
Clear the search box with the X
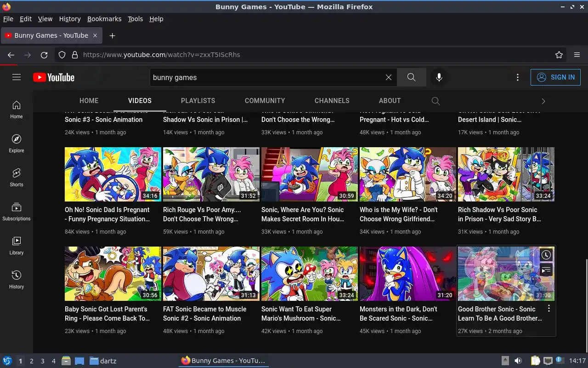tap(389, 77)
